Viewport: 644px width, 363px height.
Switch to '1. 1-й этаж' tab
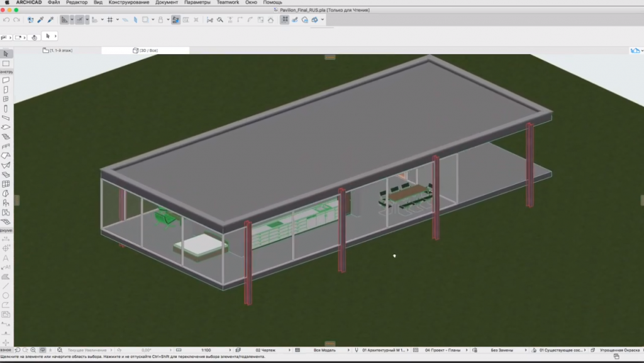tap(57, 50)
